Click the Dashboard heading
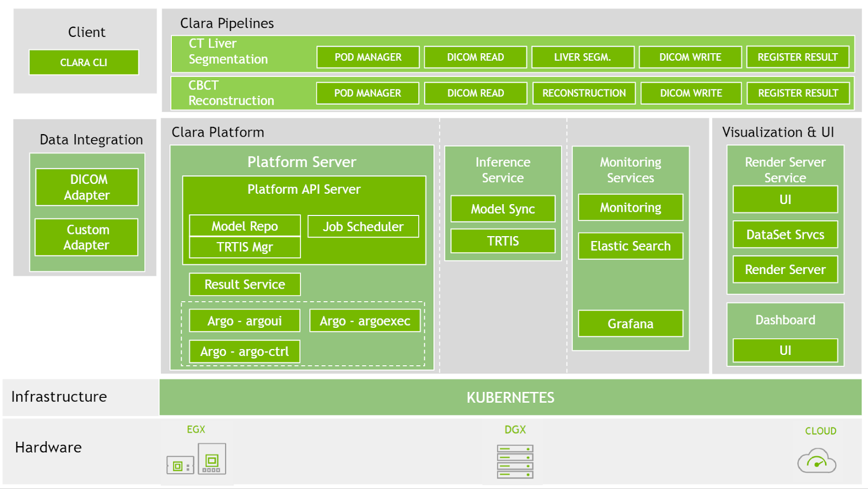 coord(786,320)
